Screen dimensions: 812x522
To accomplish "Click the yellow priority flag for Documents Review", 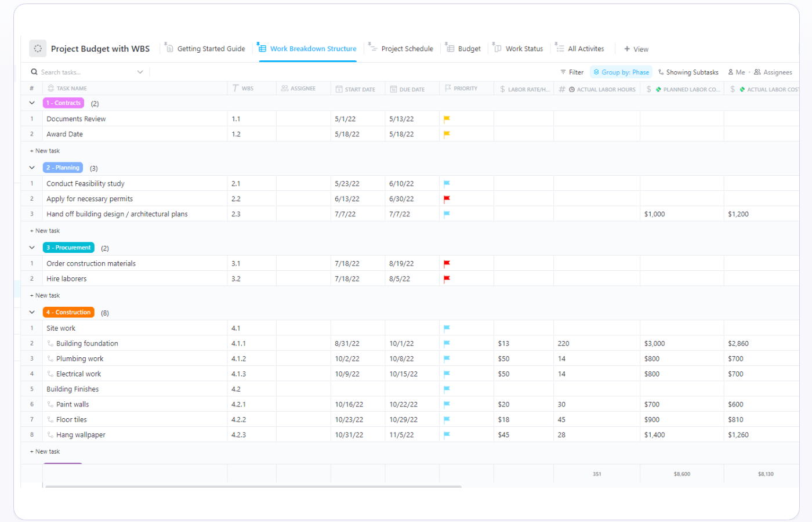I will [447, 119].
